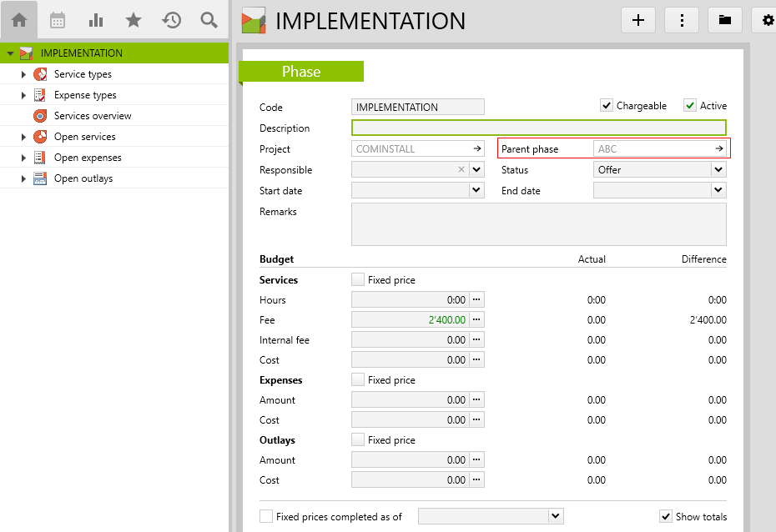Image resolution: width=776 pixels, height=532 pixels.
Task: Click the search magnifier icon
Action: click(x=209, y=20)
